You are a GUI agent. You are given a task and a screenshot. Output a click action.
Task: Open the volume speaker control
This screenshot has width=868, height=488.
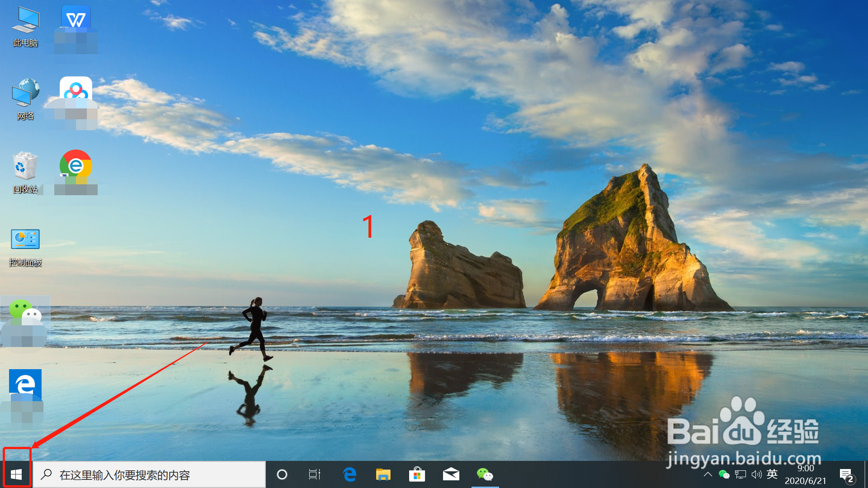(x=756, y=474)
